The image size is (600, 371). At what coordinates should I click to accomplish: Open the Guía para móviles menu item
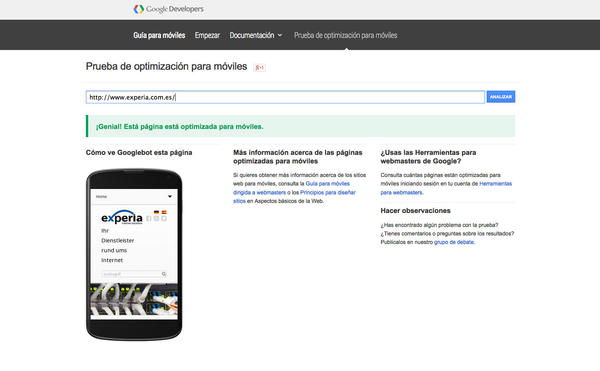point(159,35)
